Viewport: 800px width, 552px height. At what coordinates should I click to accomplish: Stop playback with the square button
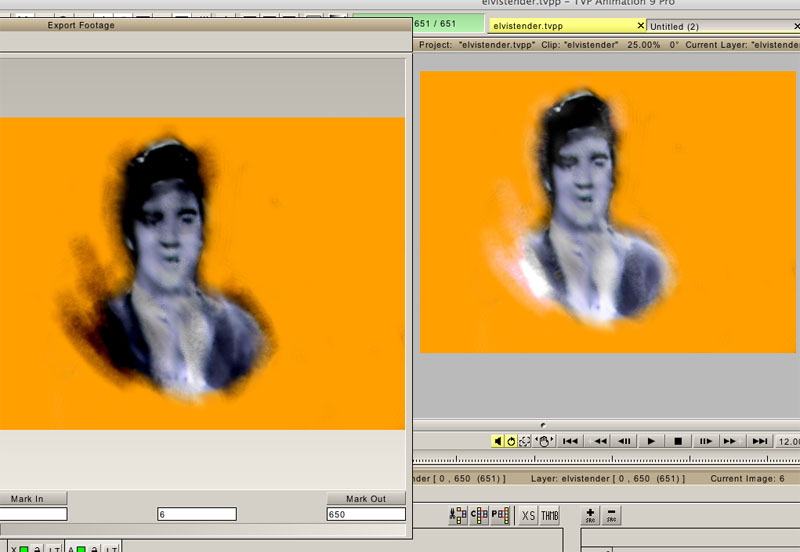(x=678, y=441)
